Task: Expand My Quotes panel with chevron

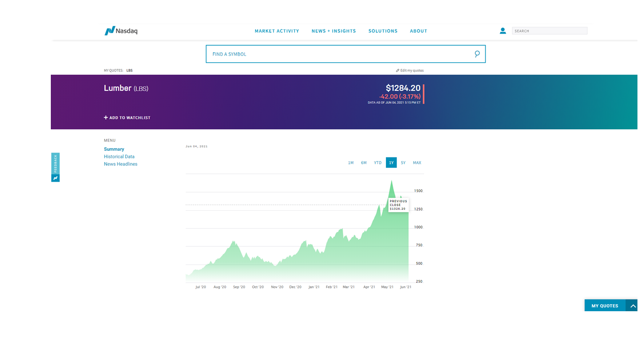Action: tap(633, 305)
